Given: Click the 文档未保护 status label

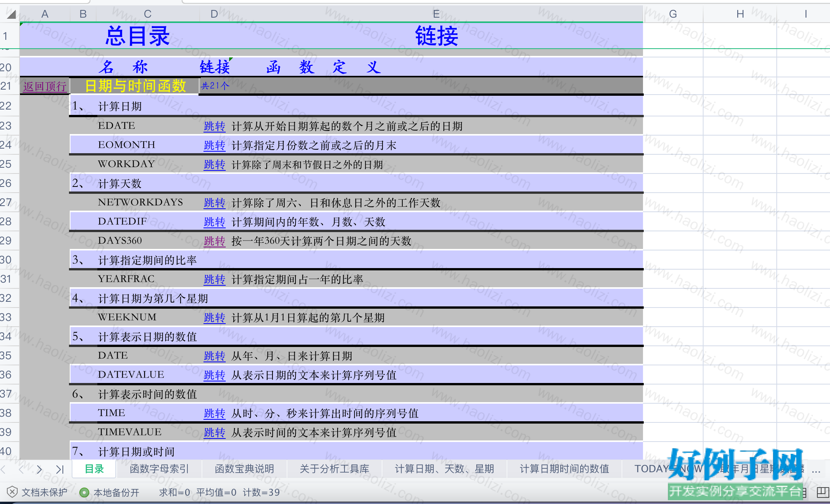Looking at the screenshot, I should tap(44, 492).
